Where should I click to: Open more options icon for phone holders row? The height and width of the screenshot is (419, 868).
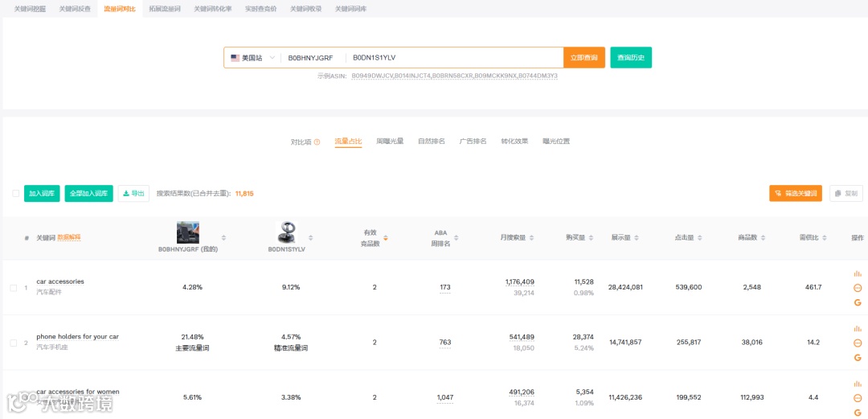pos(858,343)
